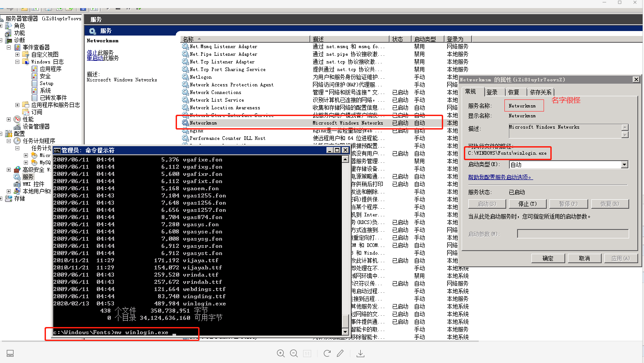
Task: Open the 启动类型 startup type dropdown
Action: 624,165
